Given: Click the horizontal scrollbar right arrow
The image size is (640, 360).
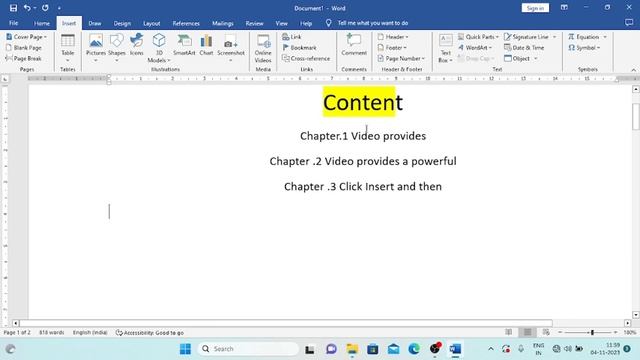Looking at the screenshot, I should pyautogui.click(x=627, y=323).
